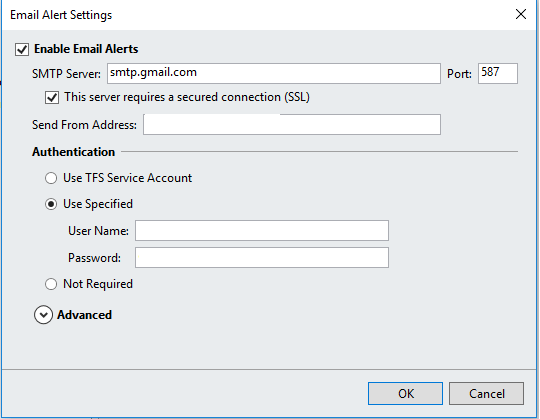Confirm settings with the OK button
540x419 pixels.
pos(405,393)
